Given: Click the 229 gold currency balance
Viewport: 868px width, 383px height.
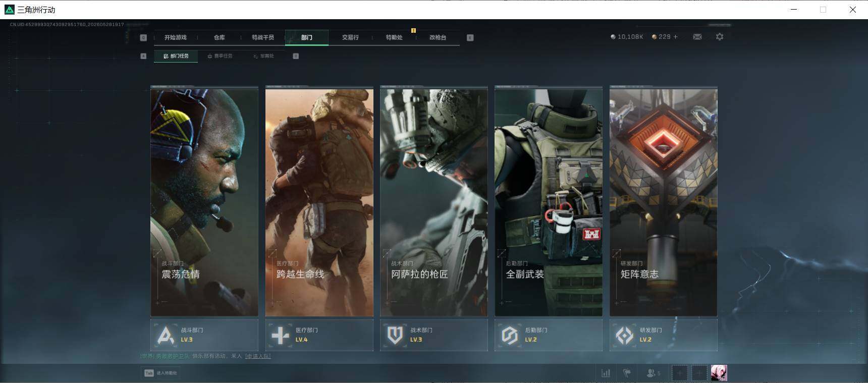Looking at the screenshot, I should click(661, 37).
